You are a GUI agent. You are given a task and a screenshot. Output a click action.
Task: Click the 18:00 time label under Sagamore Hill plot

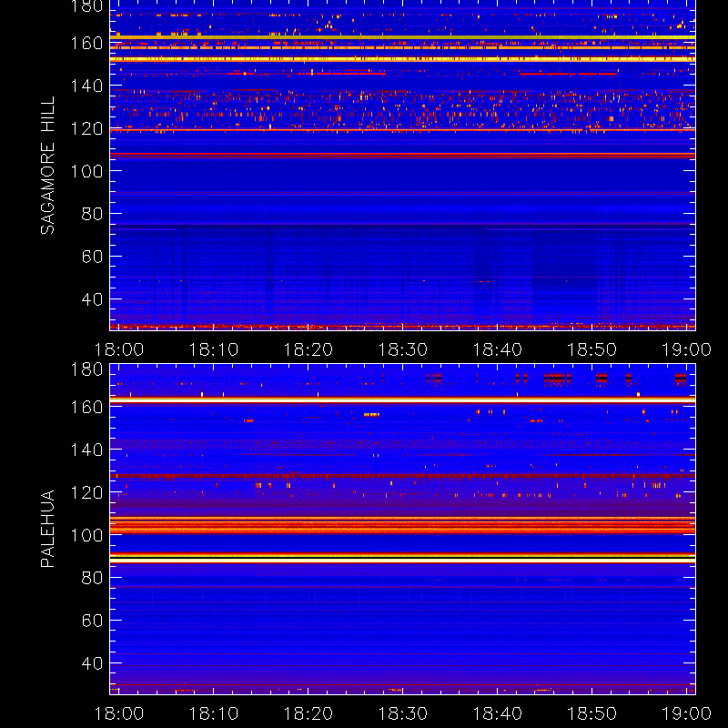coord(119,349)
